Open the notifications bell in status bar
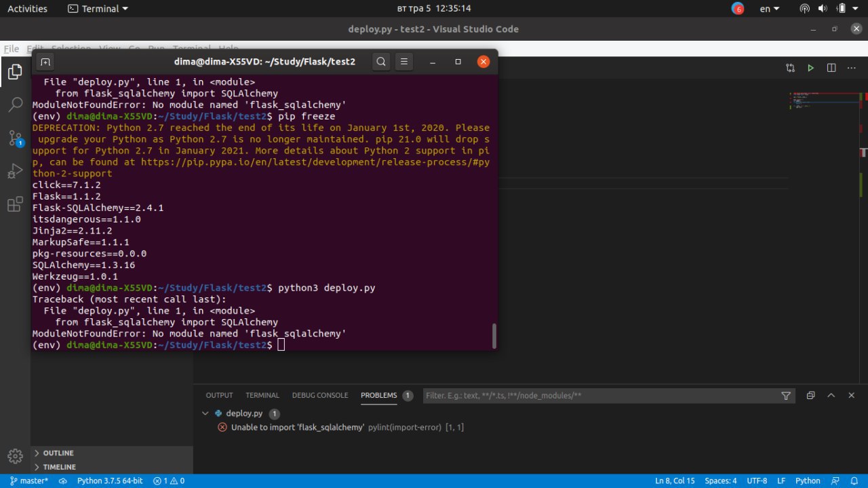The height and width of the screenshot is (488, 868). click(x=854, y=481)
